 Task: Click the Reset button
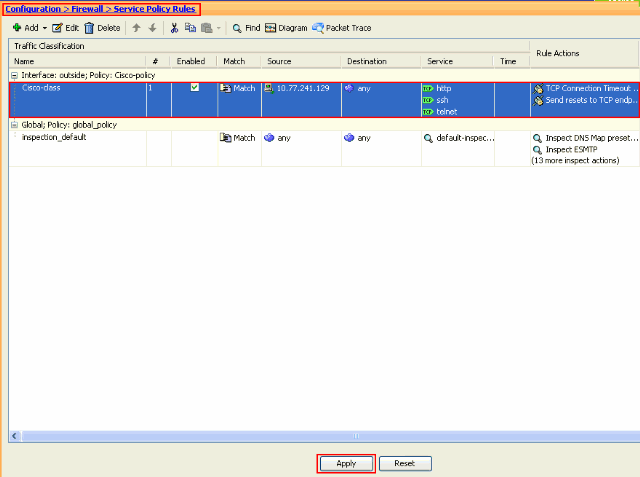[x=405, y=464]
